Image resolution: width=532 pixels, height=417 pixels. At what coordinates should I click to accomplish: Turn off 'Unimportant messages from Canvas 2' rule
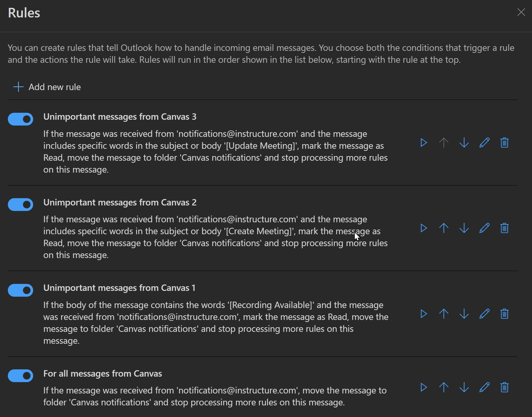(20, 205)
